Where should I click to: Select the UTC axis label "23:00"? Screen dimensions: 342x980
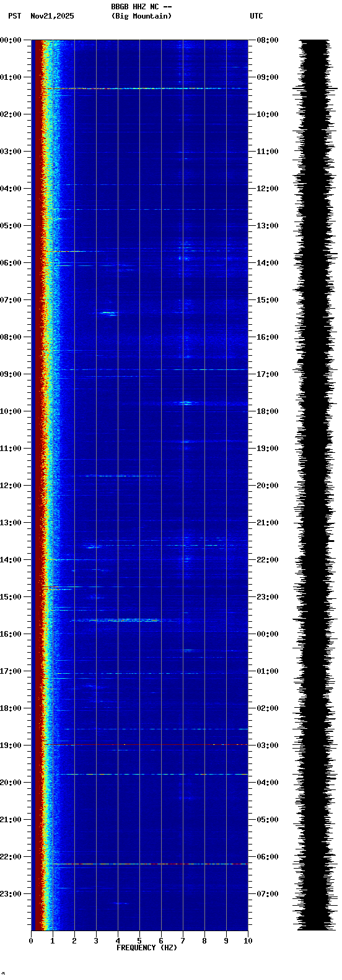click(268, 597)
